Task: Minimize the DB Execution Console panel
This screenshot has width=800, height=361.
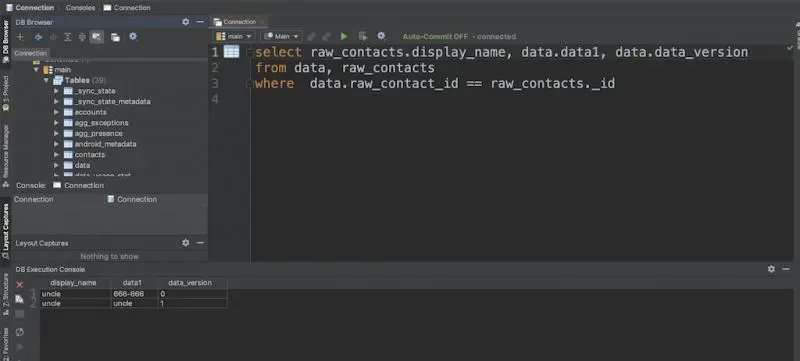Action: pyautogui.click(x=786, y=269)
